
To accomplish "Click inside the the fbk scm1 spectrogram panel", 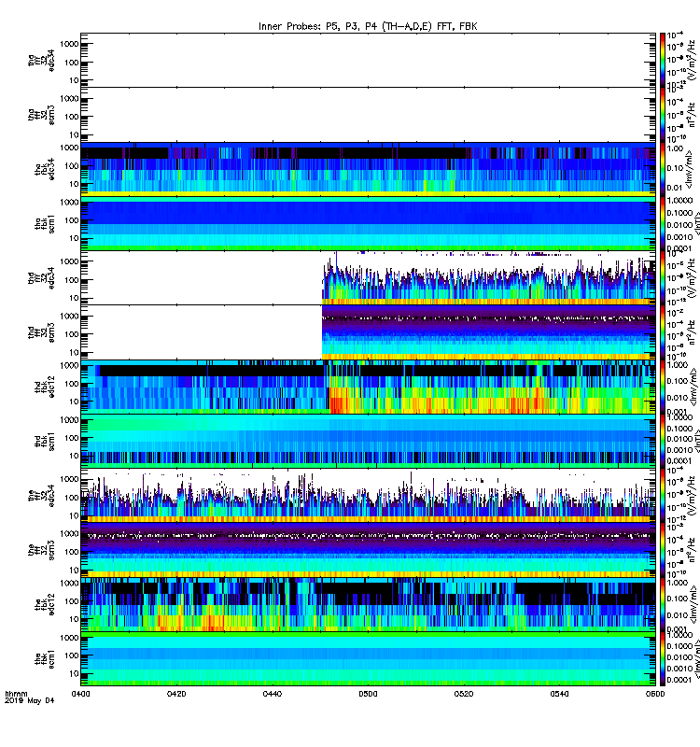I will click(x=368, y=659).
